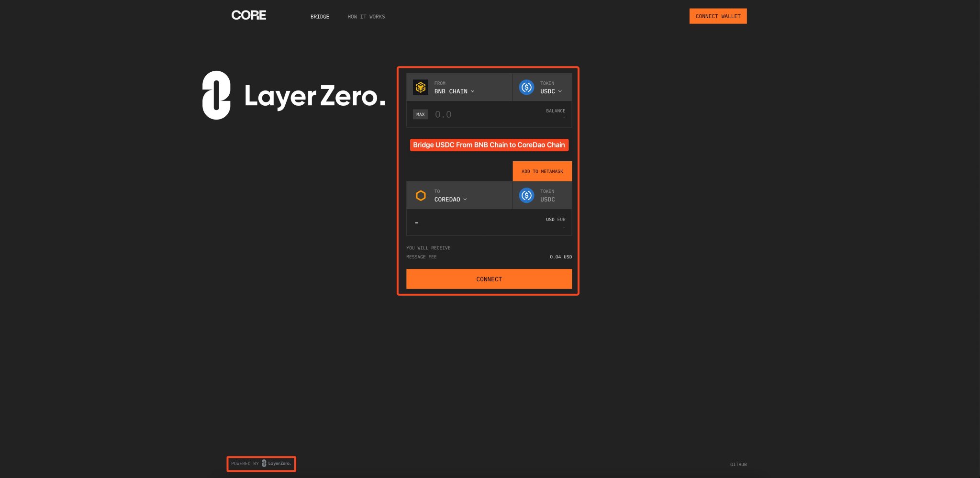Expand the To CoreDAO network dropdown
Screen dimensions: 980x478
tap(459, 195)
